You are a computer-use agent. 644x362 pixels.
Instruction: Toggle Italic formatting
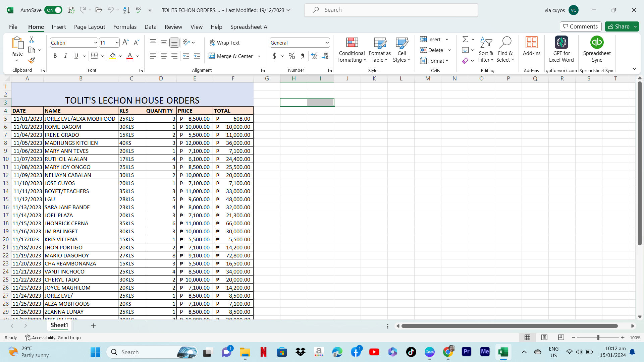point(66,56)
